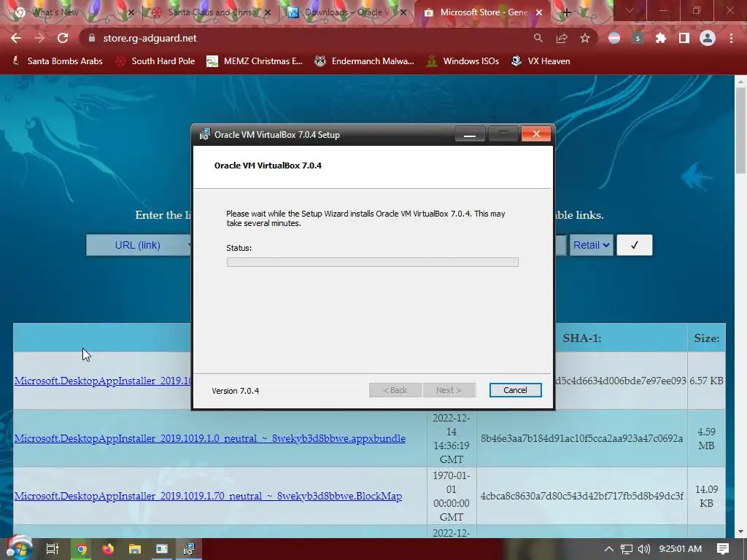Open the striped flag extension icon
747x560 pixels.
pos(614,38)
